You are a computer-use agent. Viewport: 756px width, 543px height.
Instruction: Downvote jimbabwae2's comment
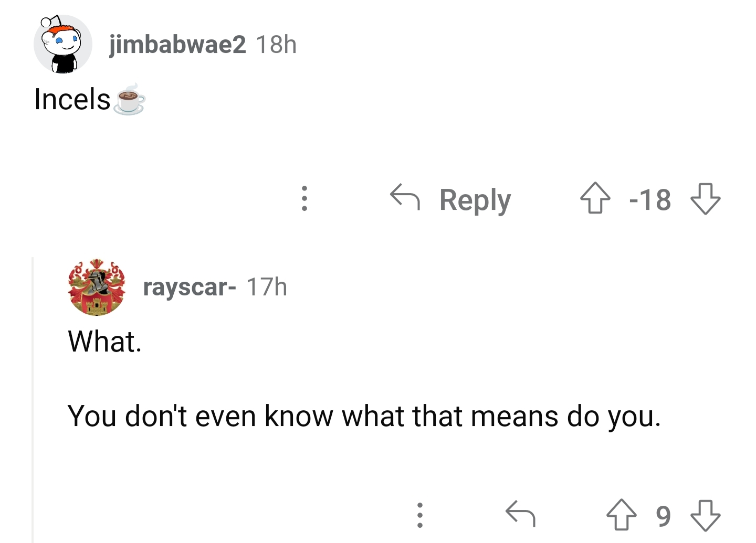(705, 198)
